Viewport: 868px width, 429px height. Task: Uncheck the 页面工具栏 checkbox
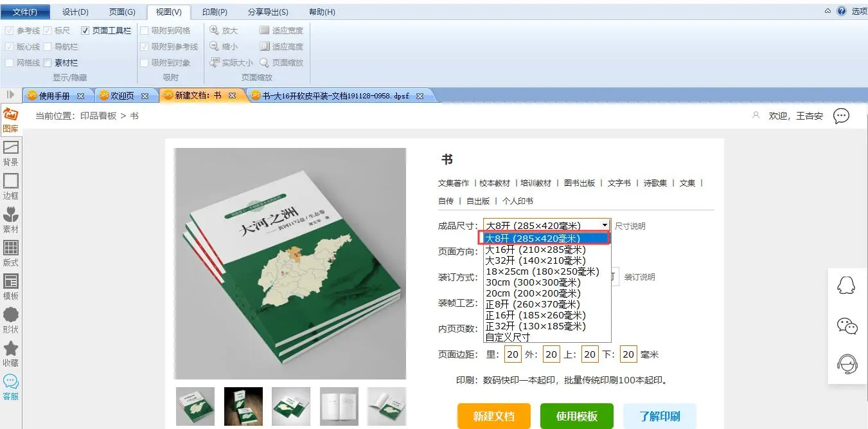85,30
